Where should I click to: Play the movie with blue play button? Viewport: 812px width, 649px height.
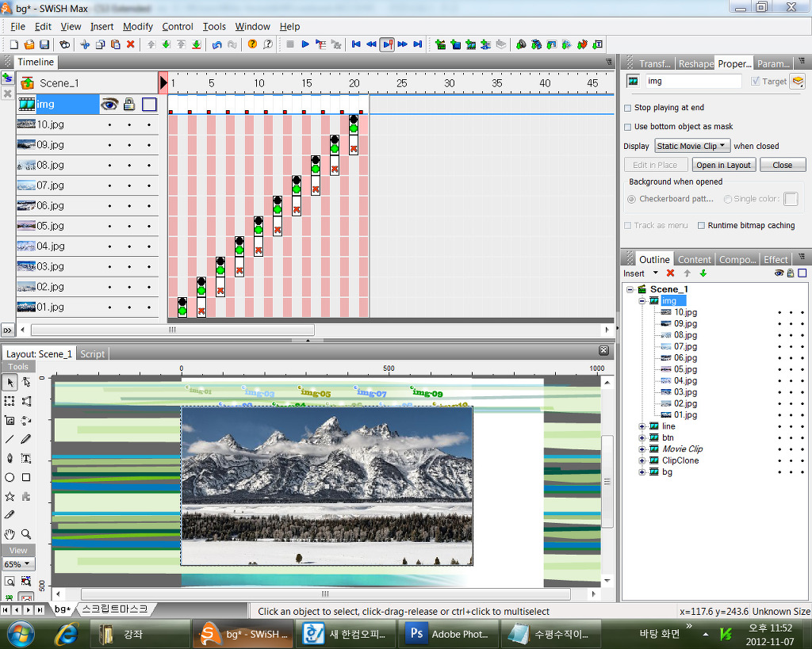(305, 44)
